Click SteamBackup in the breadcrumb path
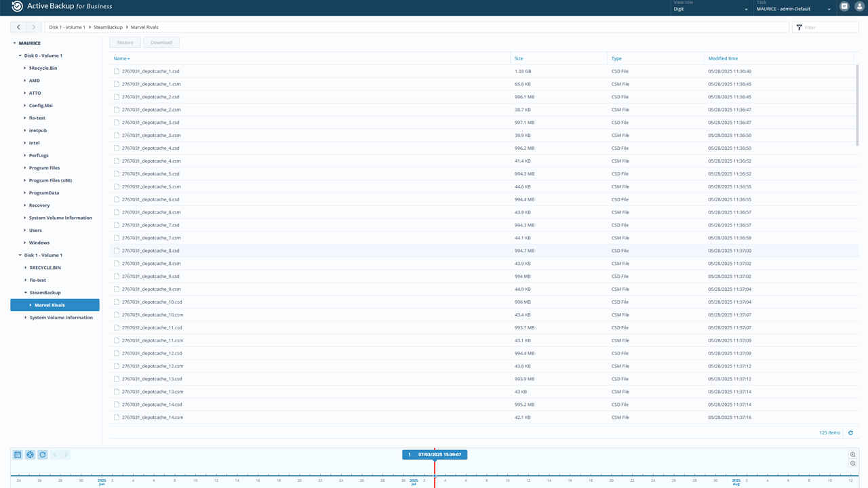Image resolution: width=868 pixels, height=488 pixels. tap(108, 27)
